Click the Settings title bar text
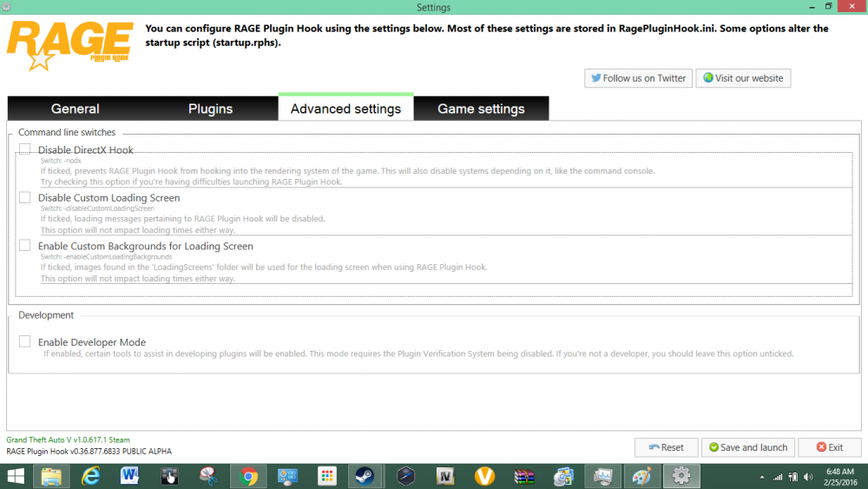This screenshot has width=868, height=489. (x=433, y=7)
